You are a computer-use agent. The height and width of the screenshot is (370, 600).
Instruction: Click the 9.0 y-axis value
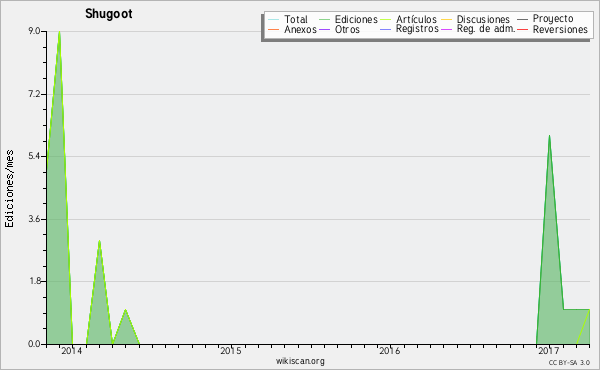pos(34,31)
